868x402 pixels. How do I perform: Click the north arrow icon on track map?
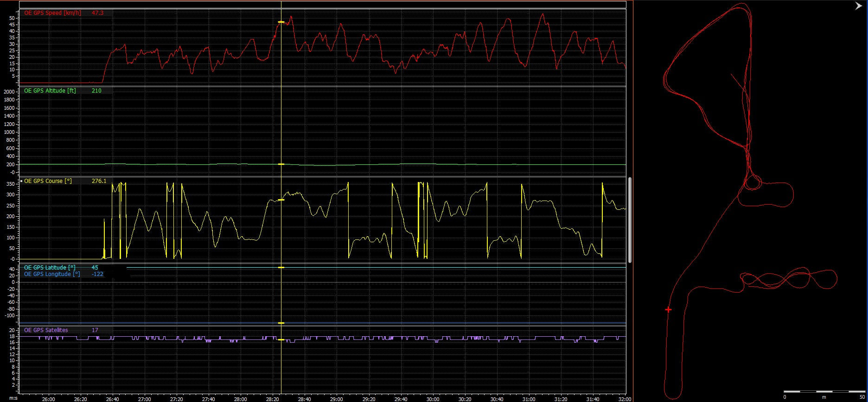click(x=858, y=6)
